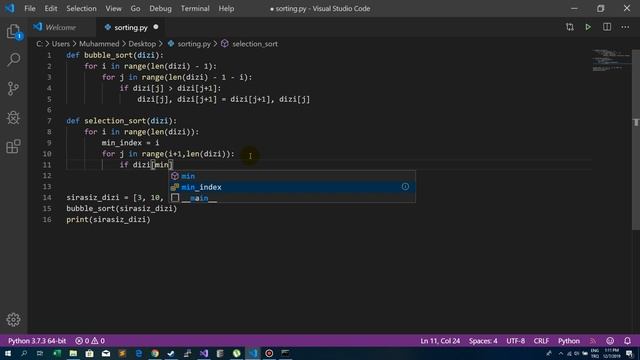Open the Terminal menu
This screenshot has height=360, width=640.
point(195,8)
